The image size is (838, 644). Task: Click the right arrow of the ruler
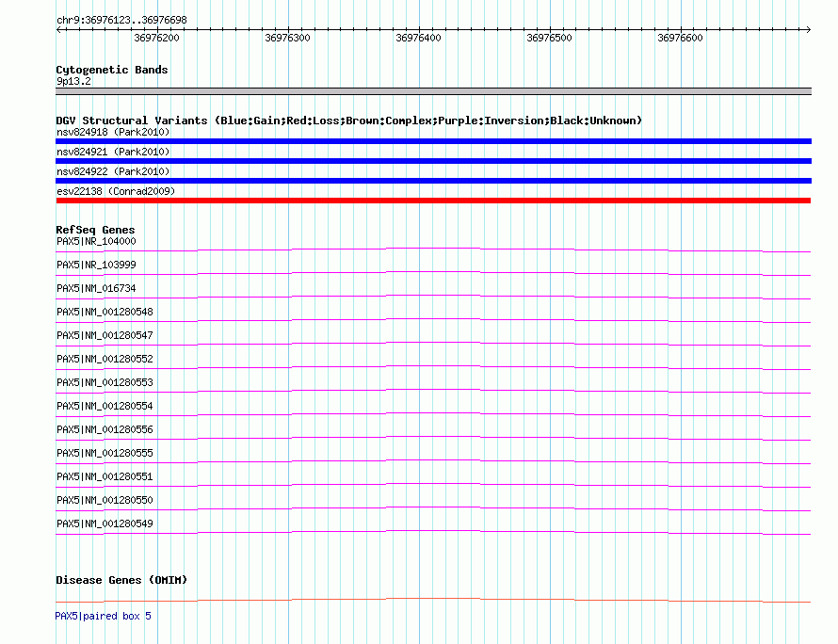(x=809, y=29)
